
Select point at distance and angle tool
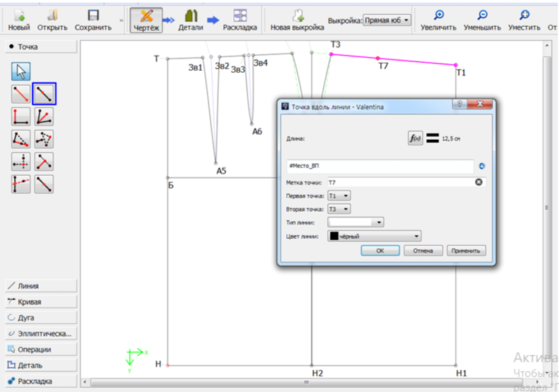20,94
